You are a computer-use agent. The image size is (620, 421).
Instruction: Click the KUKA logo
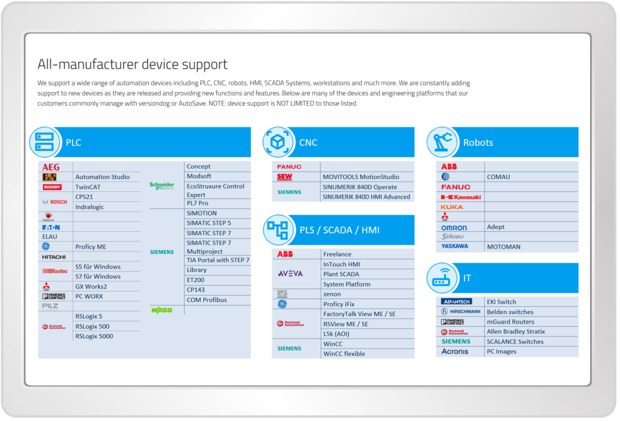point(452,207)
